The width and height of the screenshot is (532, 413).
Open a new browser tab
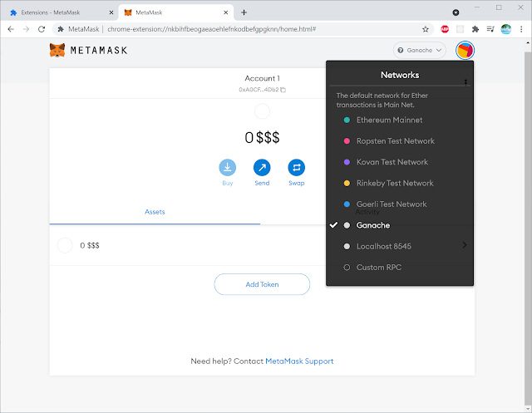[x=244, y=12]
